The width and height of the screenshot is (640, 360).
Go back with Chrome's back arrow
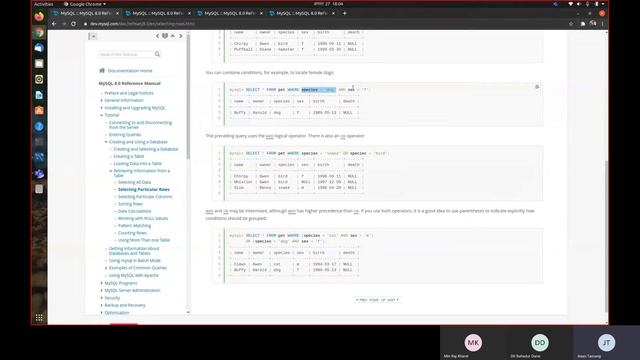tap(54, 24)
